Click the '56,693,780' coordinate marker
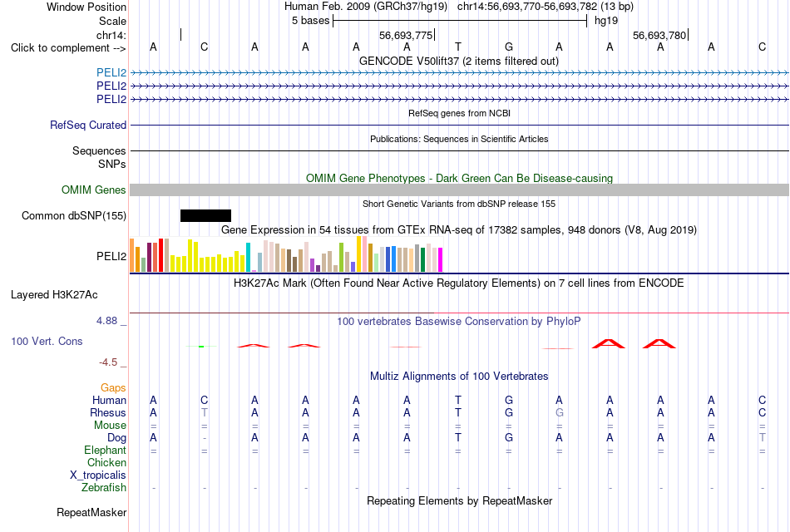The width and height of the screenshot is (790, 532). (x=659, y=35)
